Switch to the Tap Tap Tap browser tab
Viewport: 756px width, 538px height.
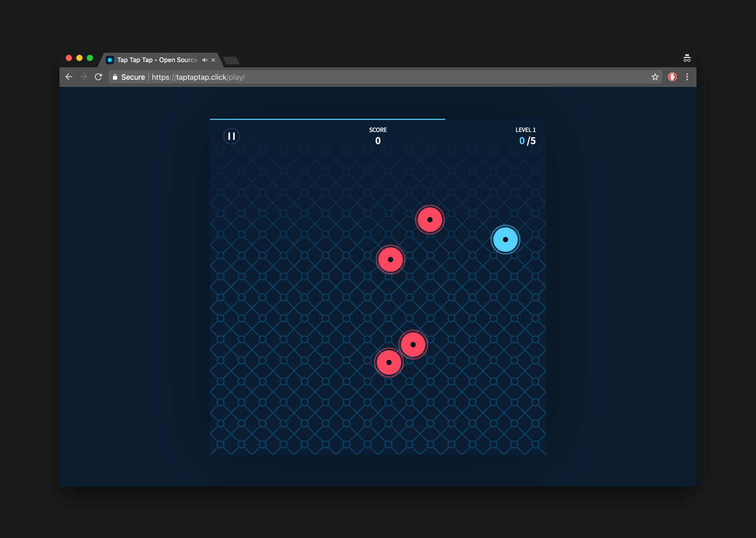[x=155, y=60]
